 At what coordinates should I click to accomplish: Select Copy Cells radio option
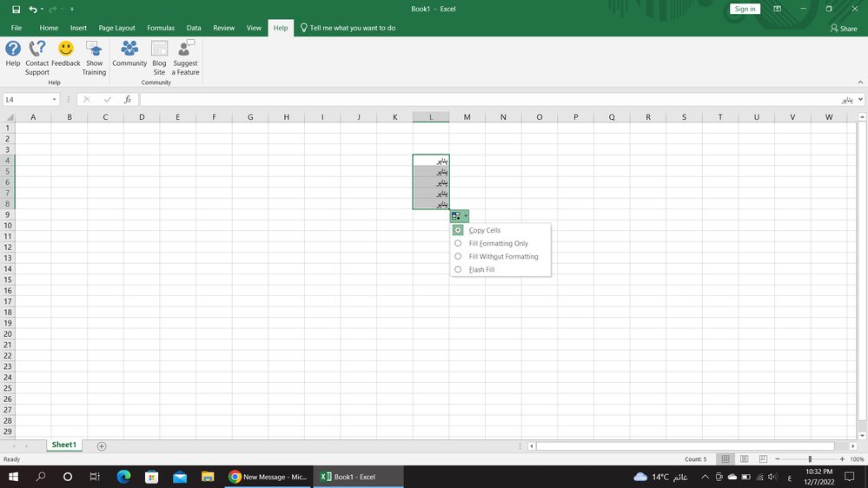click(458, 230)
